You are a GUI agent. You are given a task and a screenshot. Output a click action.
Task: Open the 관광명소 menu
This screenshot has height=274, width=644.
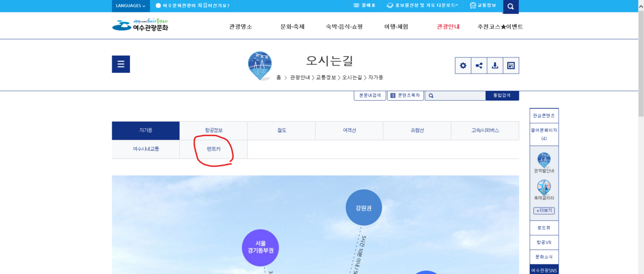tap(240, 26)
